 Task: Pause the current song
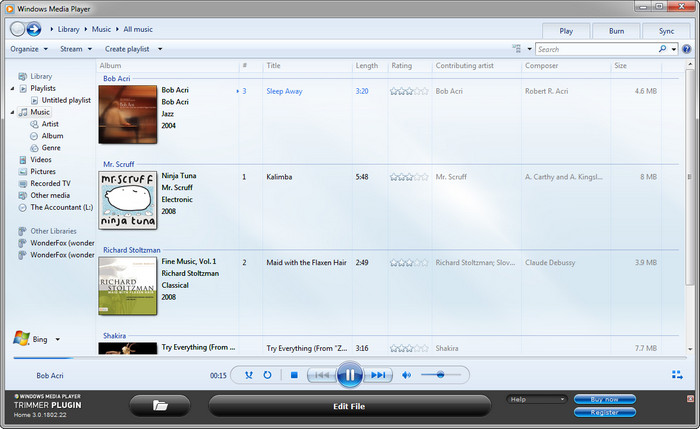click(350, 375)
